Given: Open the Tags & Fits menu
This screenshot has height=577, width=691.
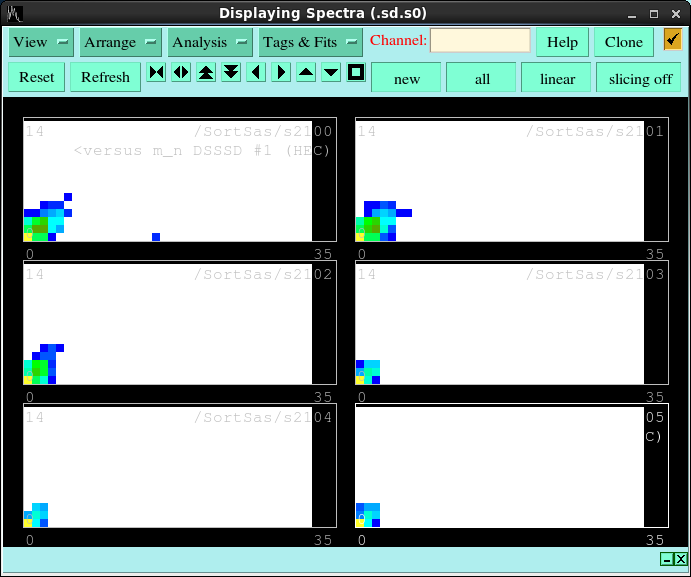Looking at the screenshot, I should (x=310, y=42).
